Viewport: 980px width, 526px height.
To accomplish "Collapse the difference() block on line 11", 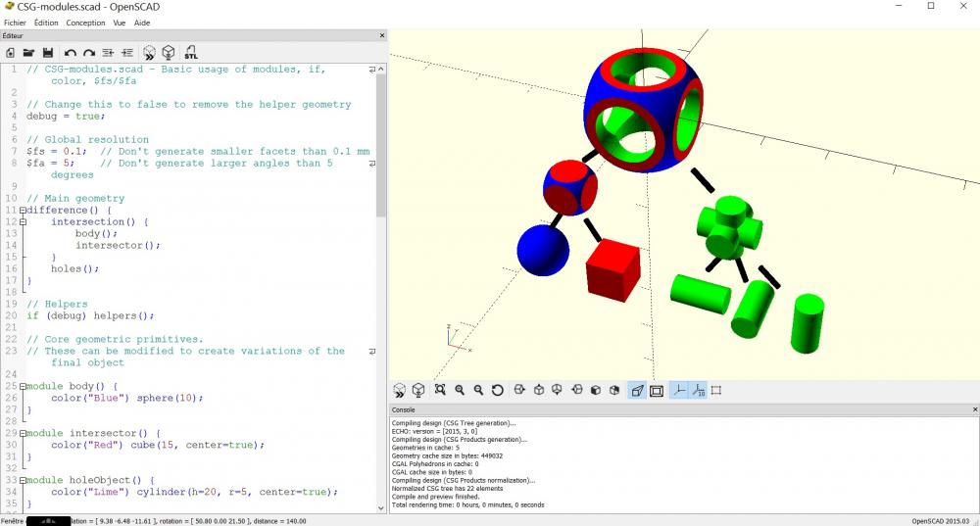I will click(x=23, y=211).
